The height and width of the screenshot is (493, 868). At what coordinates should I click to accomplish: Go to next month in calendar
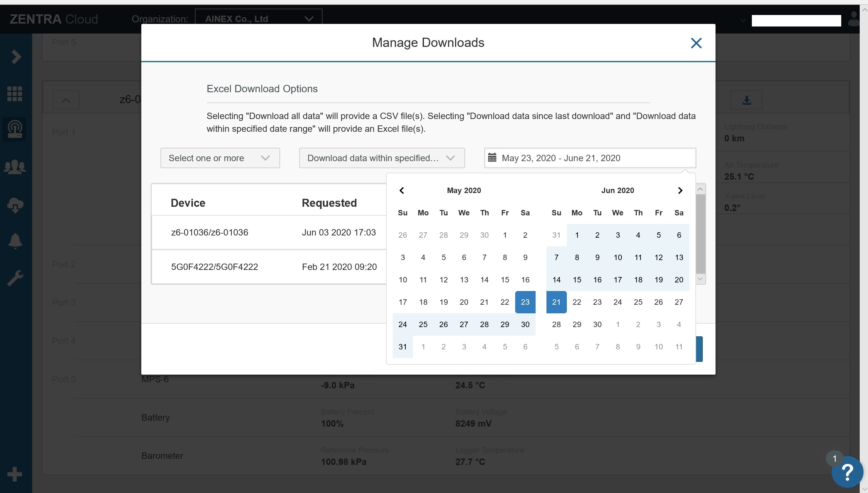(680, 190)
